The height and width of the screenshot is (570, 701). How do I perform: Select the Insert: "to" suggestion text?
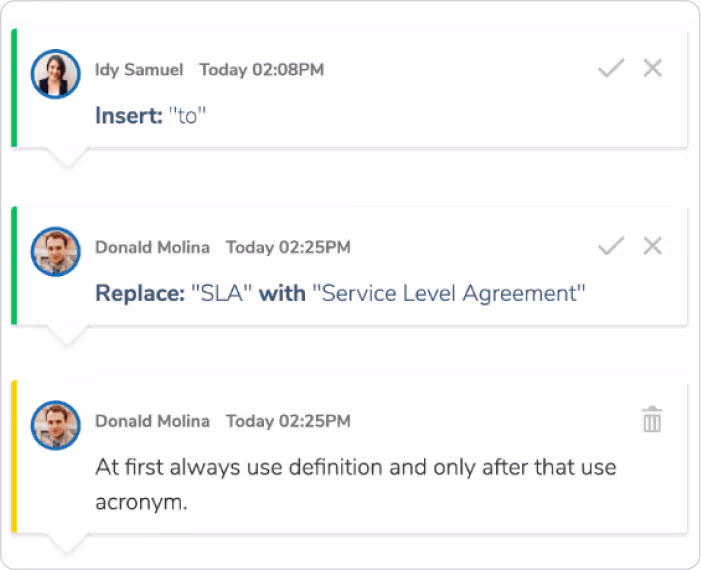pos(149,116)
